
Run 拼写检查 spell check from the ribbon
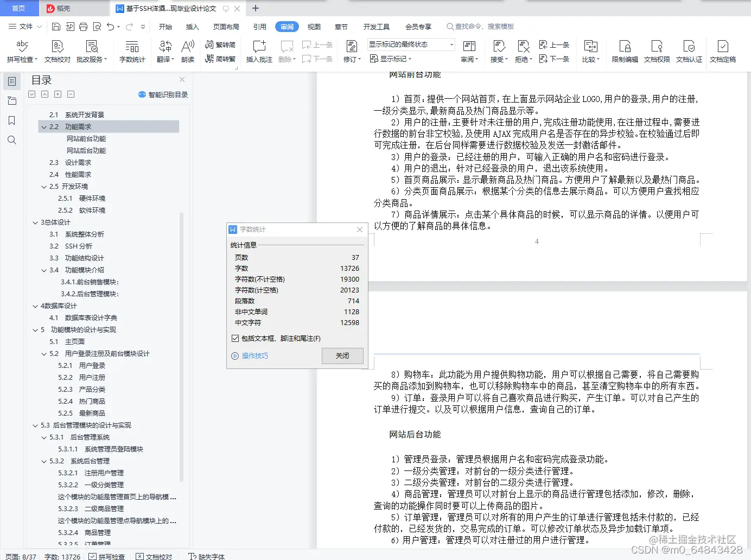tap(22, 52)
